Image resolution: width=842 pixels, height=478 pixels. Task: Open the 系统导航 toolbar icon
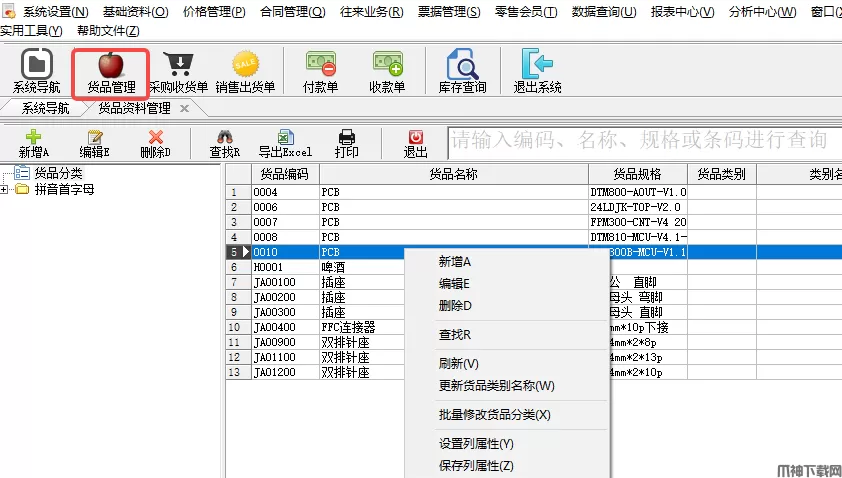37,64
